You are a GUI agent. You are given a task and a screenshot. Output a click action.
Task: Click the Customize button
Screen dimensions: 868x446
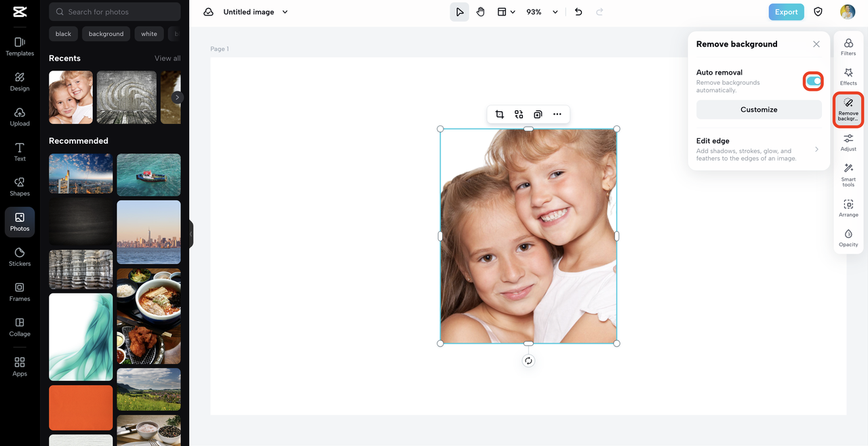(x=759, y=109)
